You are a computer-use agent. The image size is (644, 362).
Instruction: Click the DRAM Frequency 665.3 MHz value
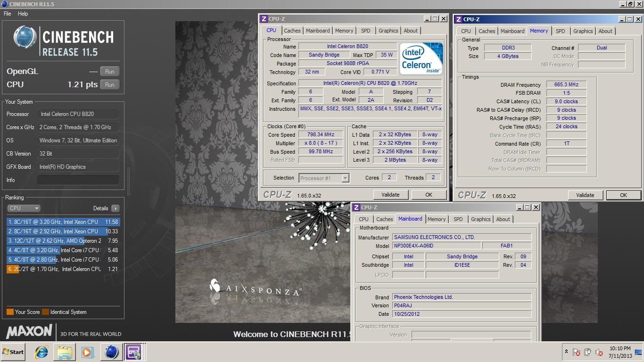(x=566, y=85)
